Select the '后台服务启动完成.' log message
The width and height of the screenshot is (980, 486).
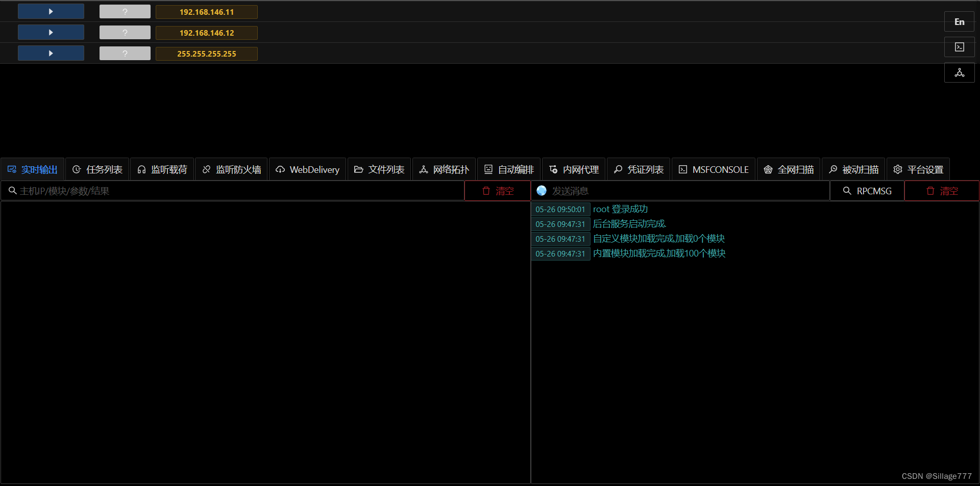(x=629, y=224)
